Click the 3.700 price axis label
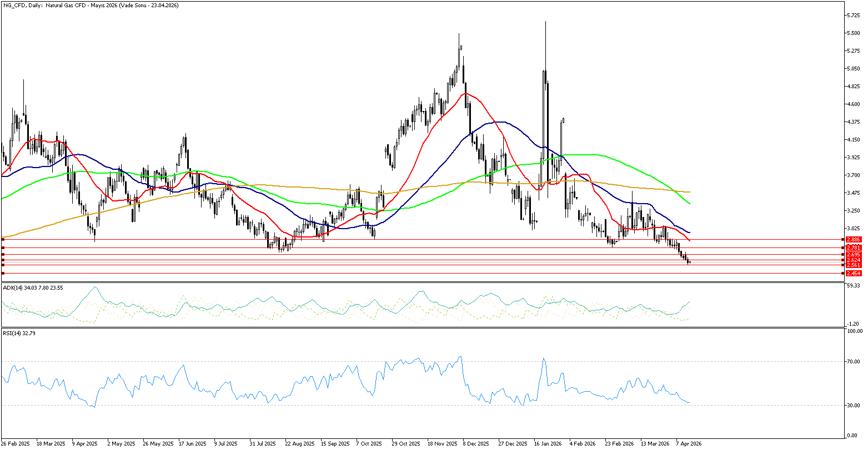The width and height of the screenshot is (868, 450). [853, 175]
